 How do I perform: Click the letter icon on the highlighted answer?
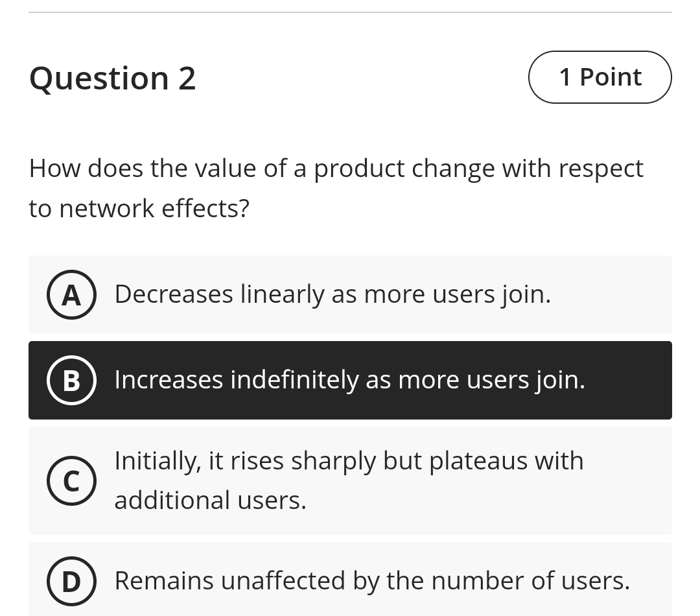pos(71,380)
